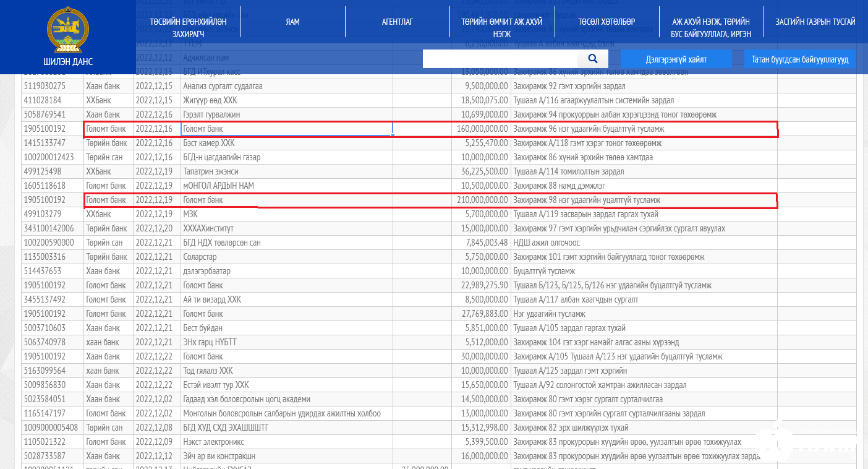Open the Агентлаг menu item
The width and height of the screenshot is (868, 469).
click(398, 22)
